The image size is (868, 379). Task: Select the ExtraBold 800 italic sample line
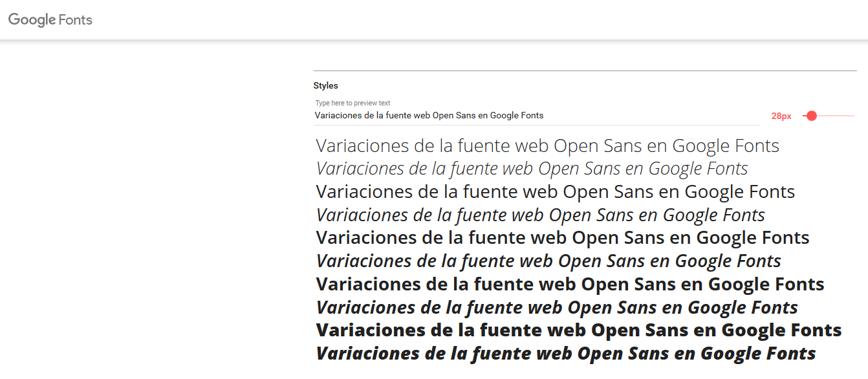[566, 354]
